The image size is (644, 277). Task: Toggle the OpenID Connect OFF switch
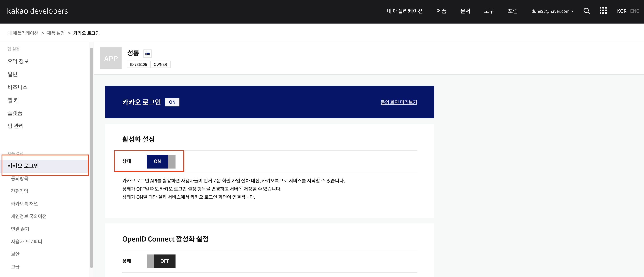pos(161,261)
